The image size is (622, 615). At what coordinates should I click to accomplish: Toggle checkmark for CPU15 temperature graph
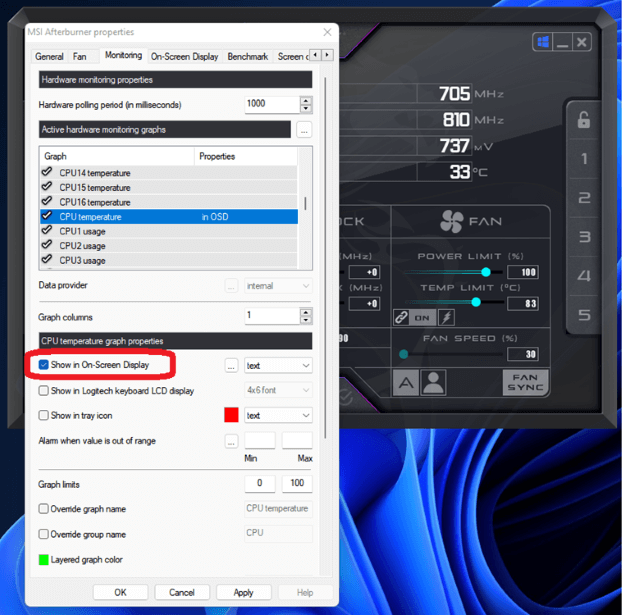click(47, 186)
